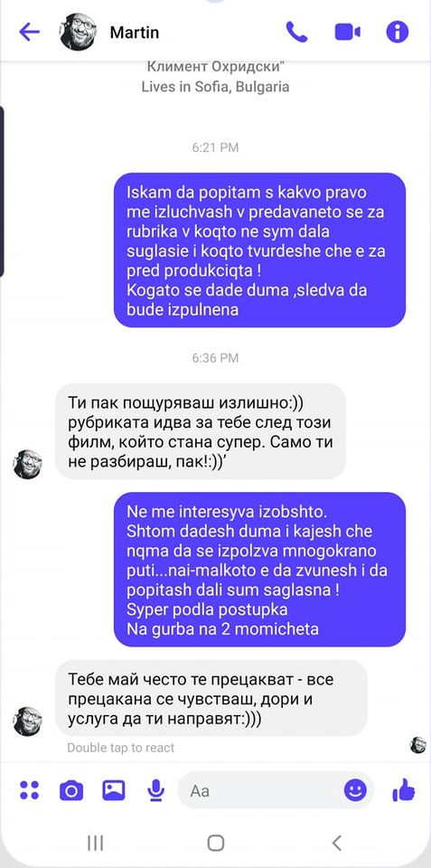
Task: Tap the Android home button
Action: click(216, 843)
